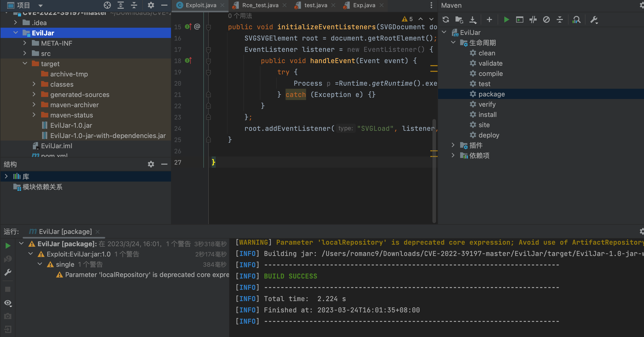
Task: Collapse all in project panel
Action: tap(134, 5)
